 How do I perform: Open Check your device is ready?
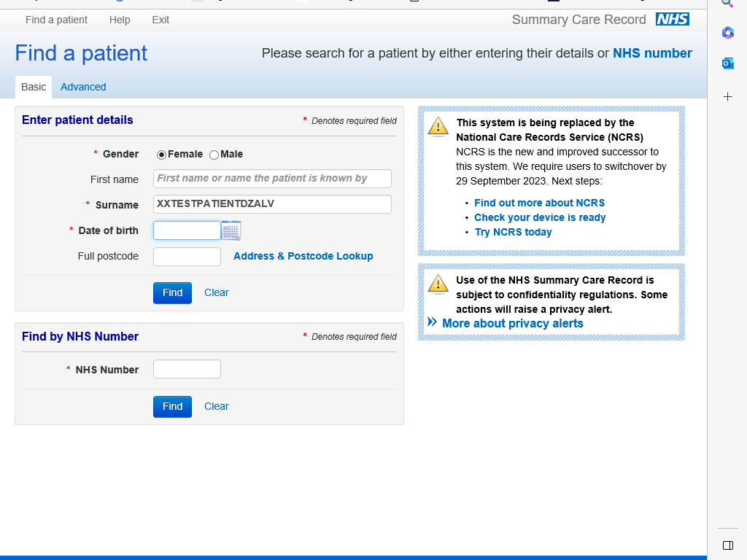tap(540, 217)
